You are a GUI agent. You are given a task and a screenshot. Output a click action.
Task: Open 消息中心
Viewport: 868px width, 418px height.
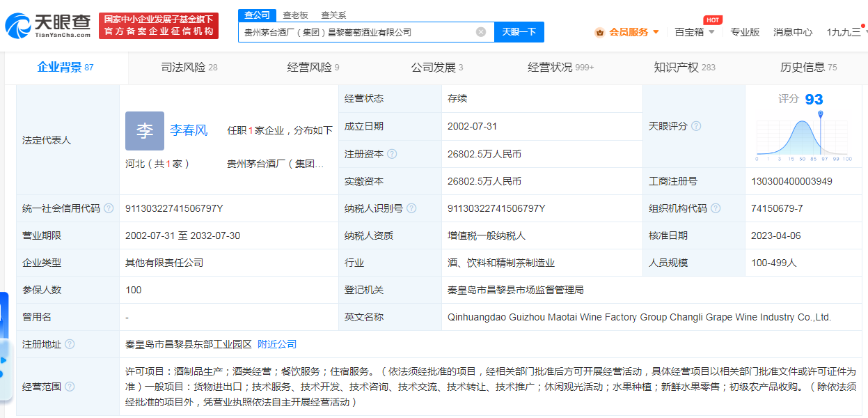coord(793,31)
